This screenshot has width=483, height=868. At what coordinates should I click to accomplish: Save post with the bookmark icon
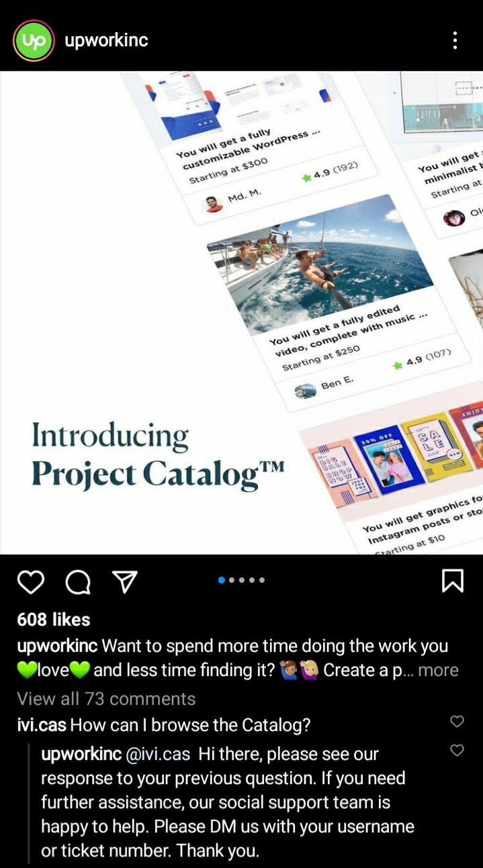(453, 581)
